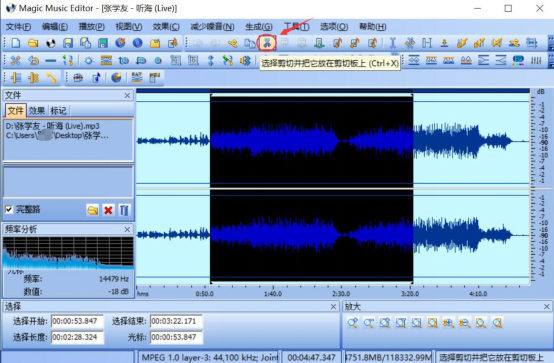554x363 pixels.
Task: Switch to the 标记 tab
Action: [x=58, y=111]
